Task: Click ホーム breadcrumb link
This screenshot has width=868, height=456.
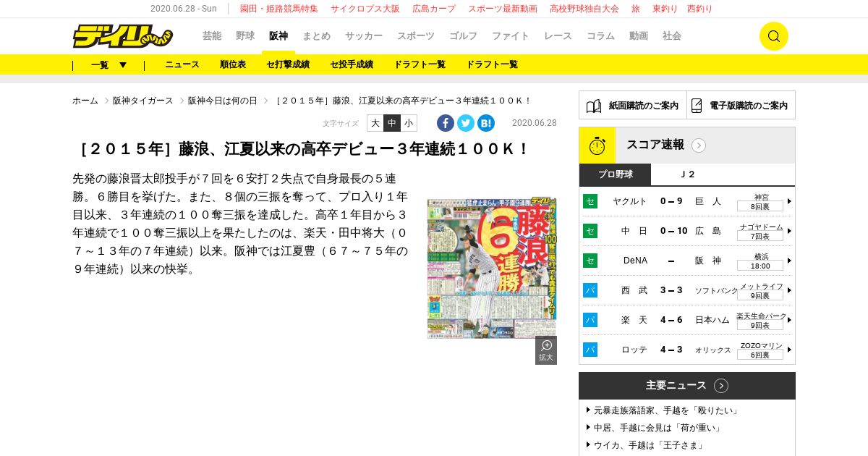Action: coord(85,101)
